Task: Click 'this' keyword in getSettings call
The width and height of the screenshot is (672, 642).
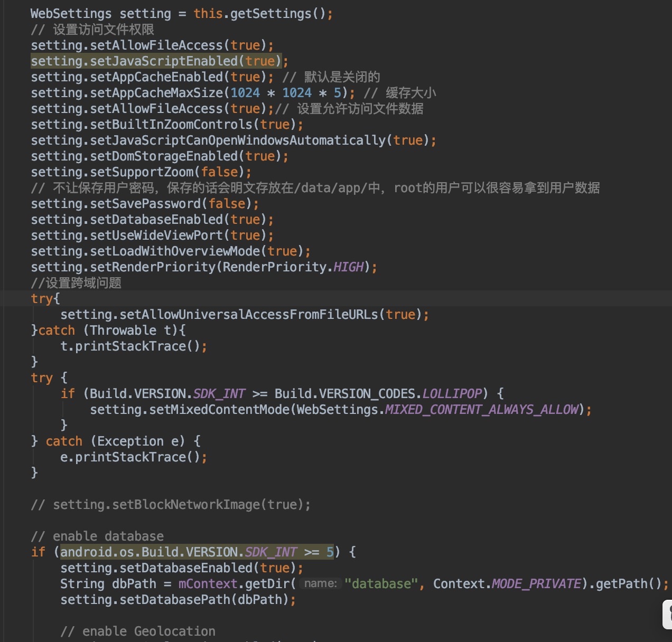Action: click(x=208, y=14)
